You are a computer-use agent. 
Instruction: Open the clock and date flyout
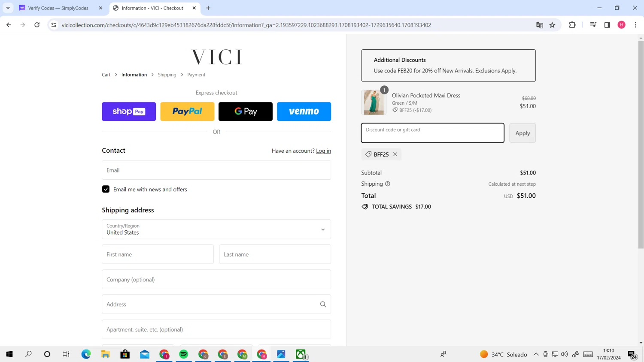[609, 354]
